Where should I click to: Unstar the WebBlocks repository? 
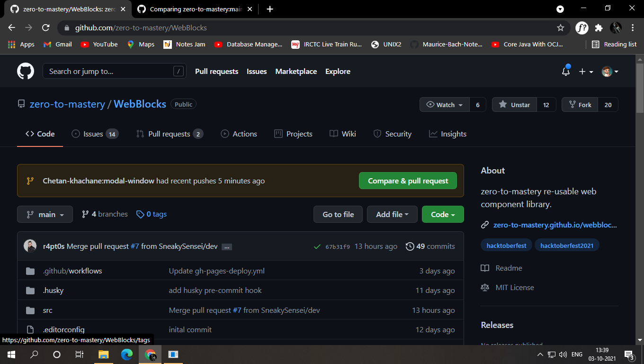click(514, 105)
